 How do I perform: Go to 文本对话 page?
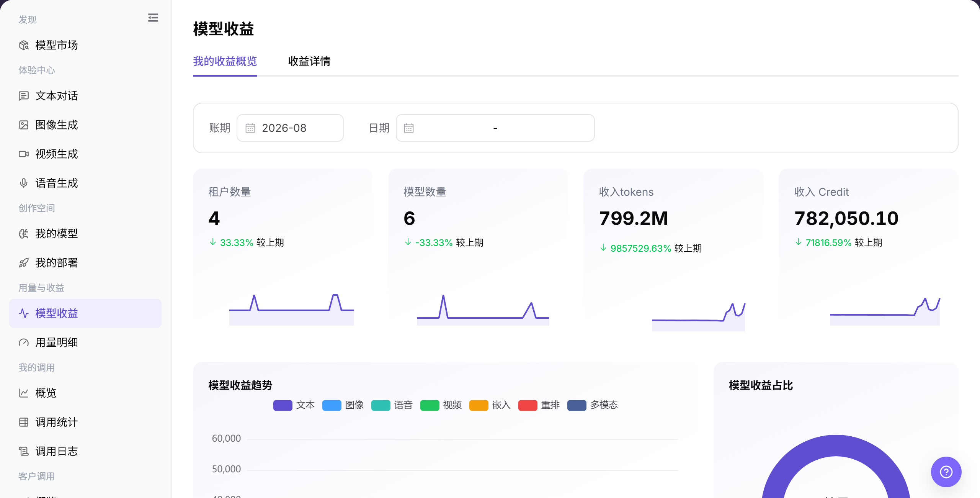click(85, 96)
